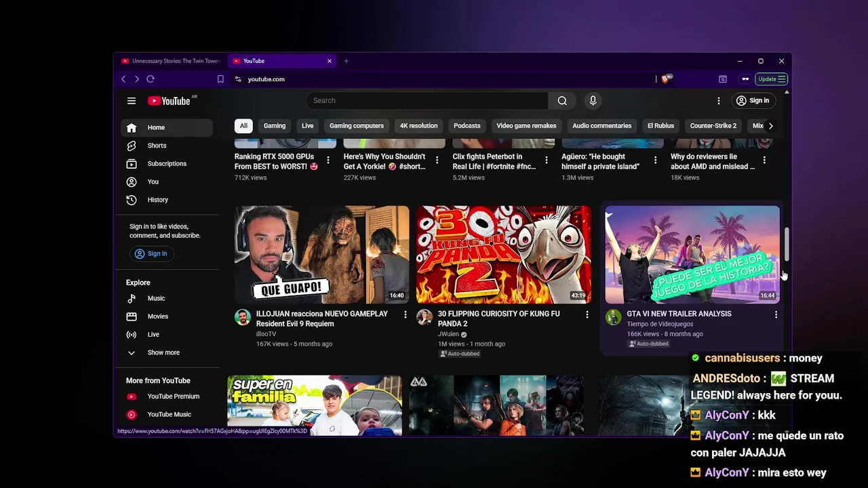Select Podcasts chip
The image size is (868, 488).
click(467, 125)
